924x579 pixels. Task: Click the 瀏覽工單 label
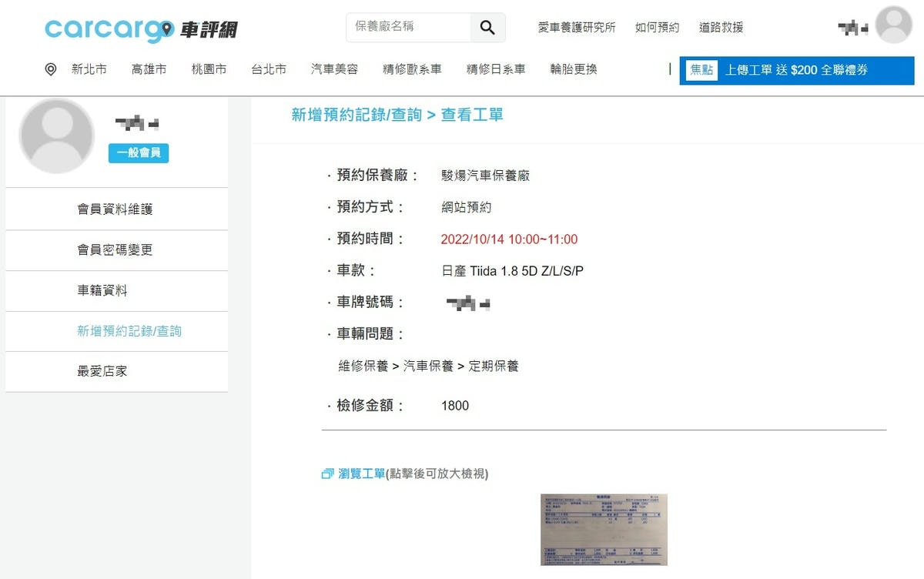pyautogui.click(x=362, y=474)
